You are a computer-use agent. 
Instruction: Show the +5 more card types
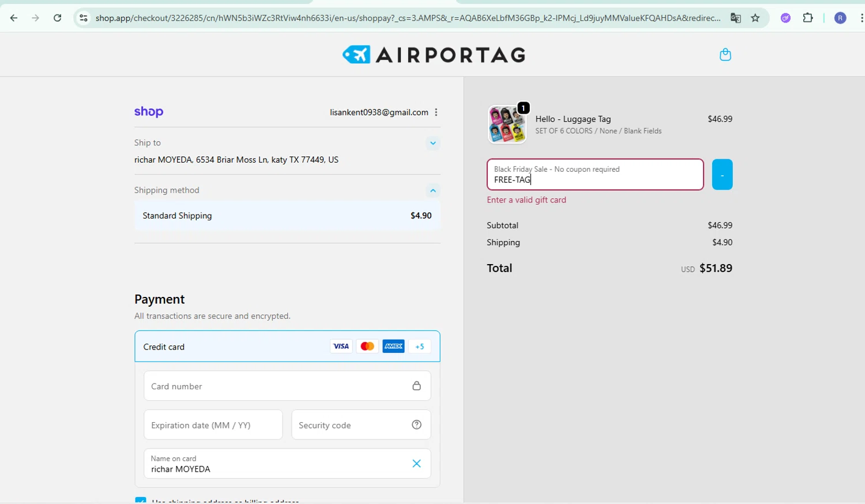pyautogui.click(x=419, y=347)
